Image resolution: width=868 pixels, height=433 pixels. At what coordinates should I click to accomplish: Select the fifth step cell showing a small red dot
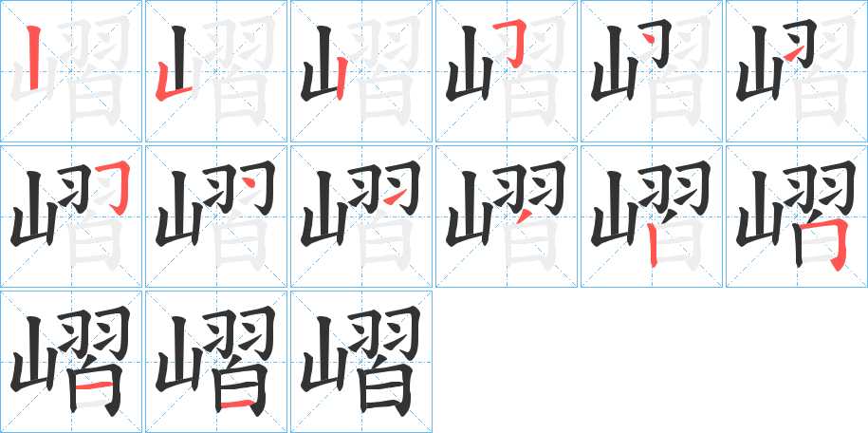tap(652, 71)
